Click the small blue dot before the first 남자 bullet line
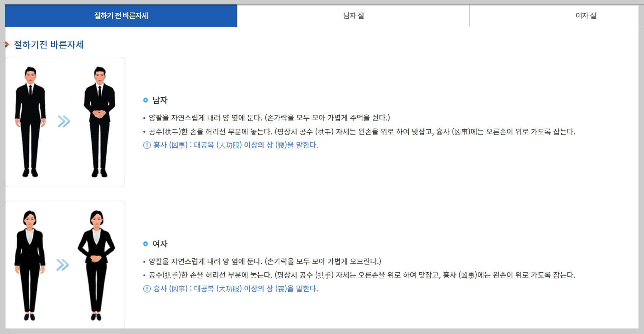The image size is (644, 334). [143, 118]
